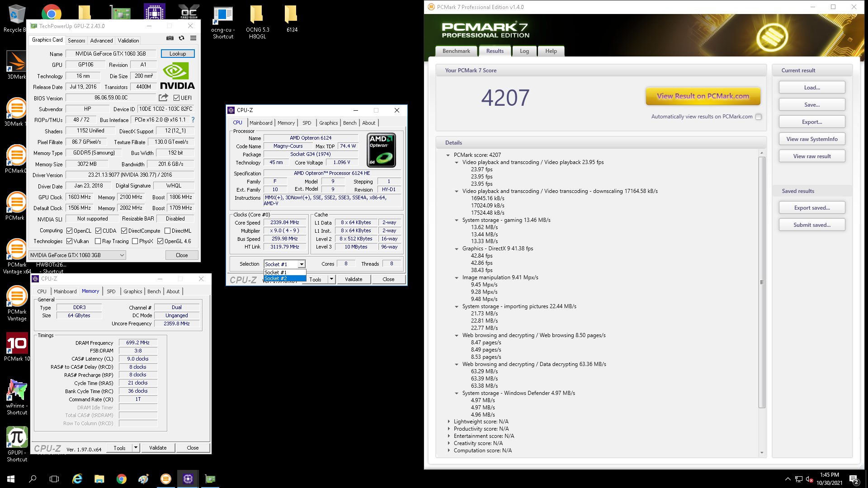The image size is (868, 488).
Task: Switch to the Benchmark tab in PCMark 7
Action: (x=456, y=51)
